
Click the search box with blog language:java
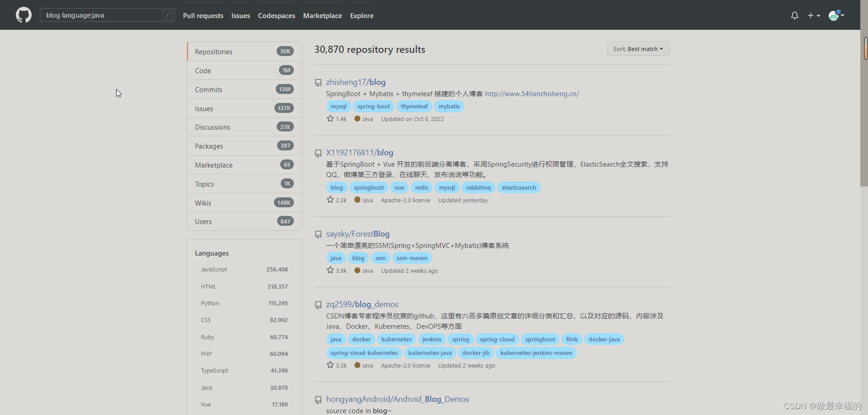107,15
